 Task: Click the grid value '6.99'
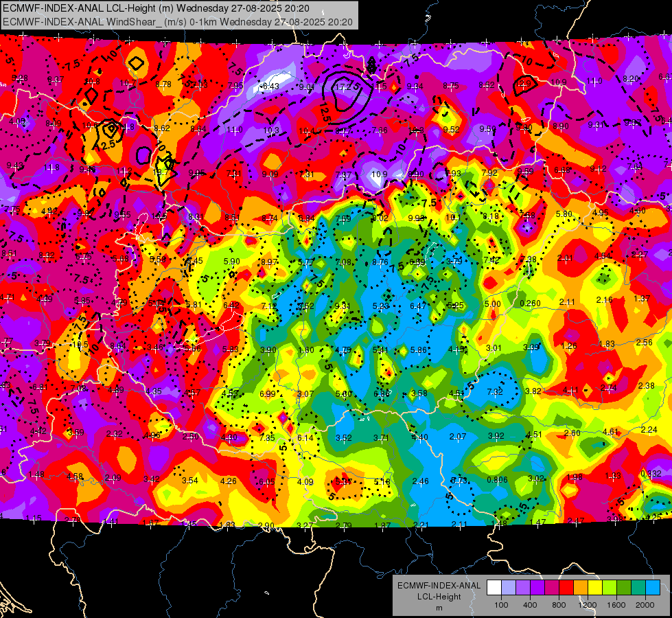click(x=268, y=393)
